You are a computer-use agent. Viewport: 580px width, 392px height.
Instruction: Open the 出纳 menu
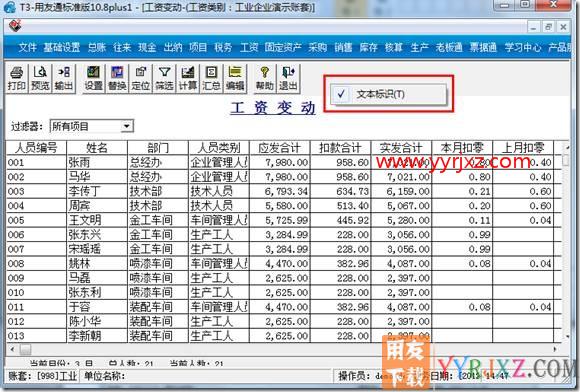[173, 47]
